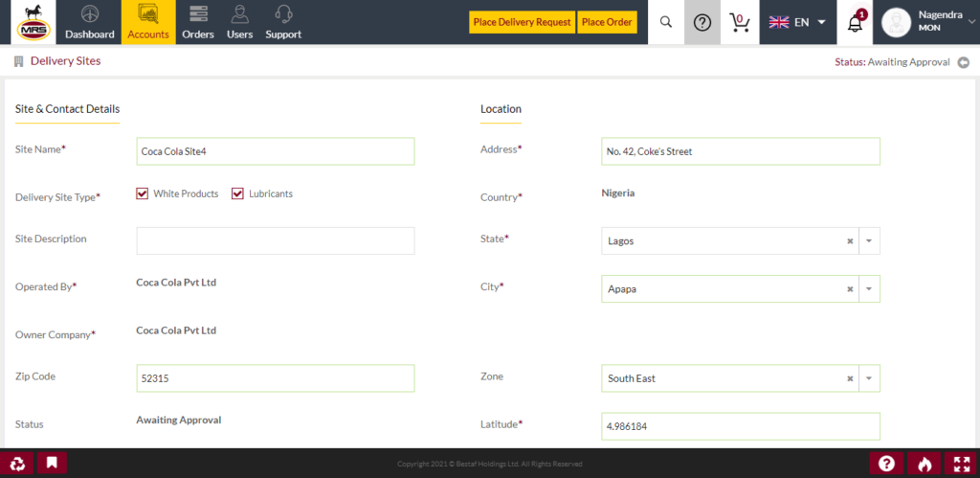980x478 pixels.
Task: Click the Delivery Sites heading link
Action: pos(66,61)
